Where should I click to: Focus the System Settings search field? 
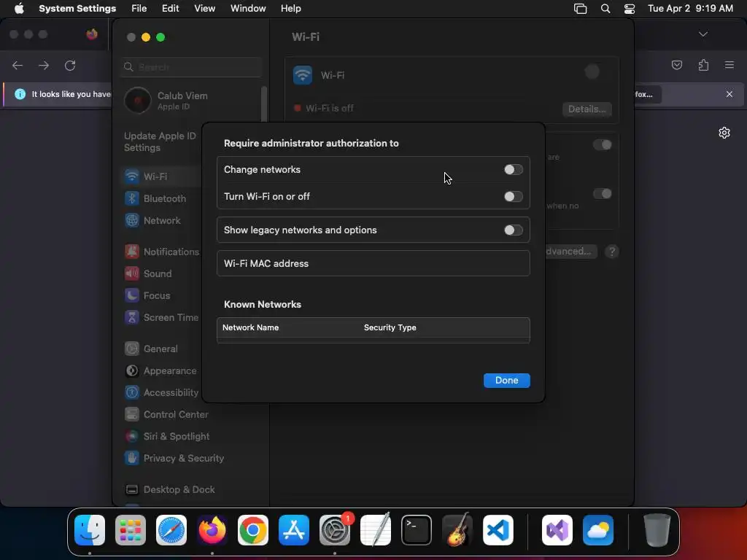tap(191, 67)
